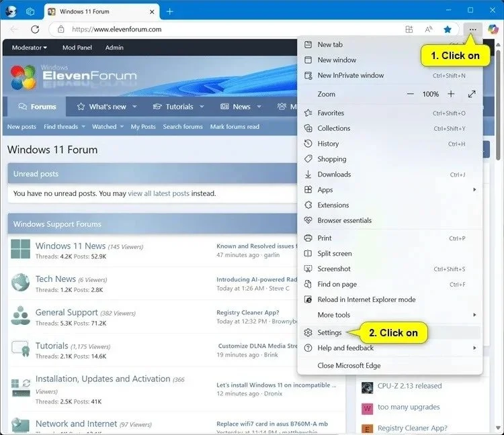Choose Close Microsoft Edge
Screen dimensions: 504x435
pyautogui.click(x=390, y=366)
